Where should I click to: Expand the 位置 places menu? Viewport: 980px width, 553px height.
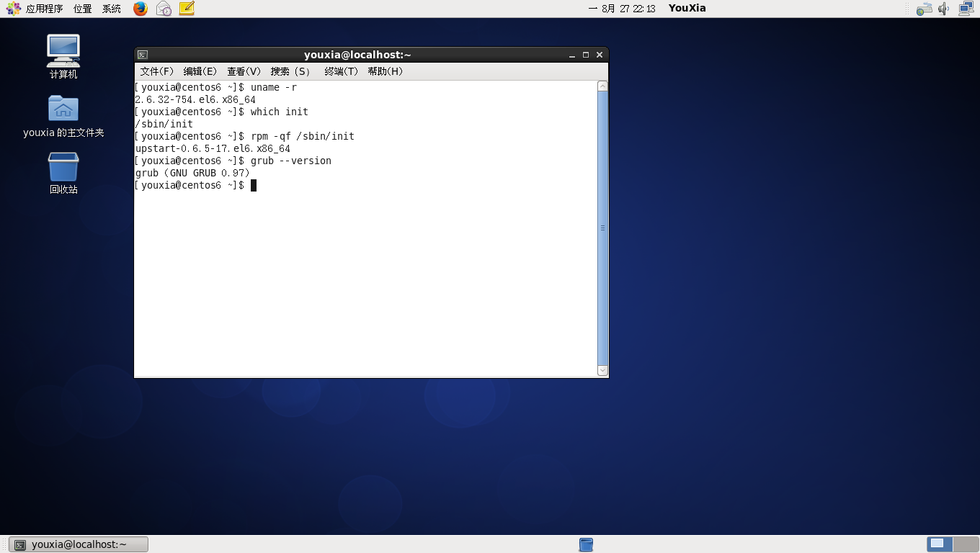click(x=82, y=9)
